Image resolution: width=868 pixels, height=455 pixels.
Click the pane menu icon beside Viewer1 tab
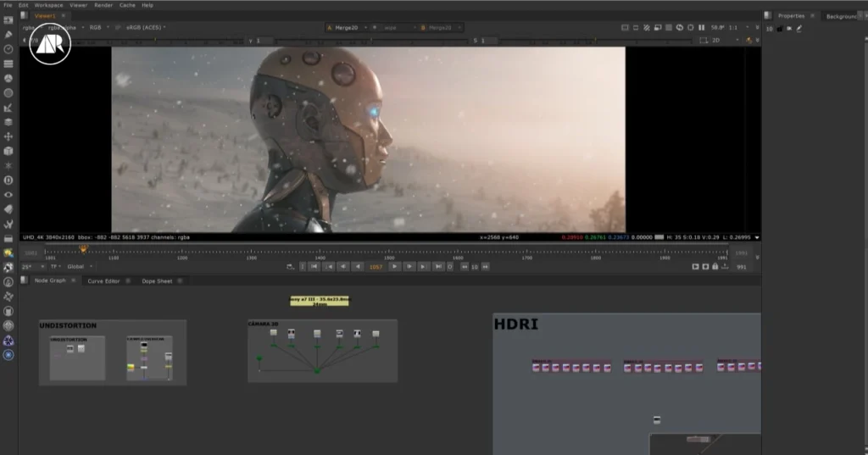(24, 15)
